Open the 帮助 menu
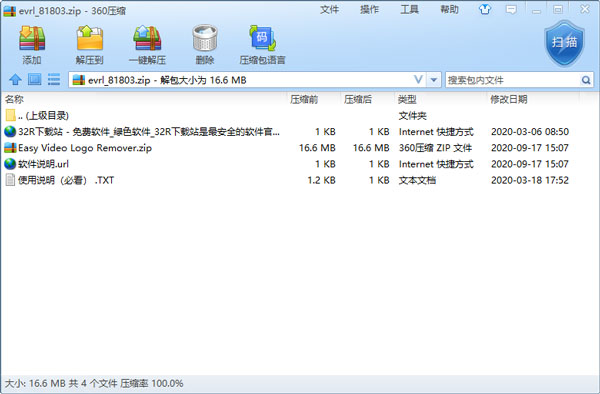The image size is (600, 394). (449, 10)
